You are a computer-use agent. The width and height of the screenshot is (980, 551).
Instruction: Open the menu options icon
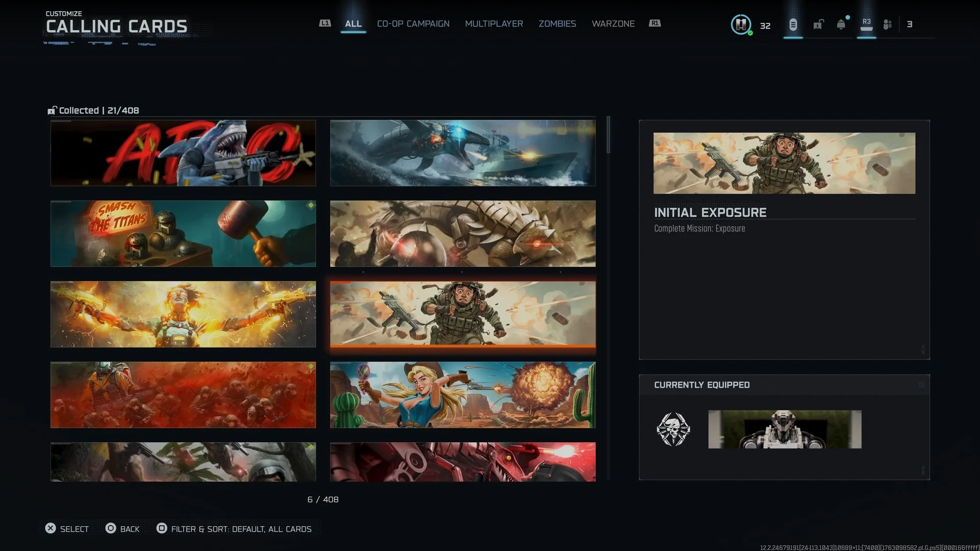click(x=793, y=24)
